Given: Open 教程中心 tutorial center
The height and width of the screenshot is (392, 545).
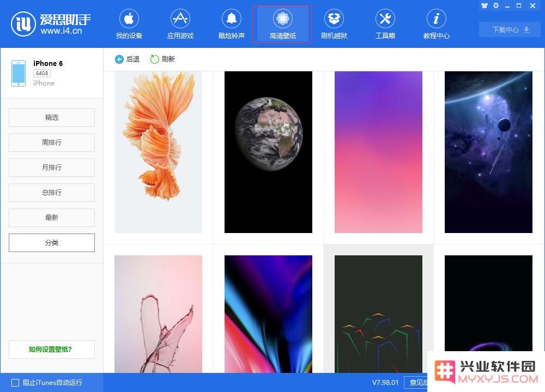Looking at the screenshot, I should [x=436, y=24].
